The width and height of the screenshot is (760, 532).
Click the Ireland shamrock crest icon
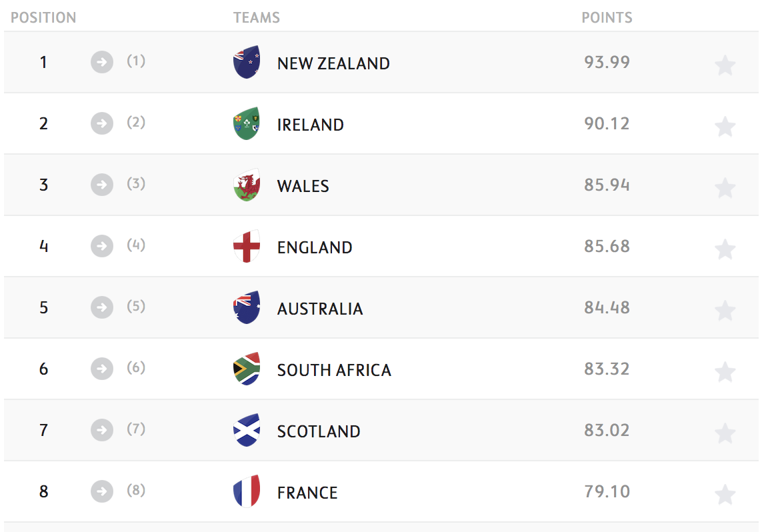point(246,123)
